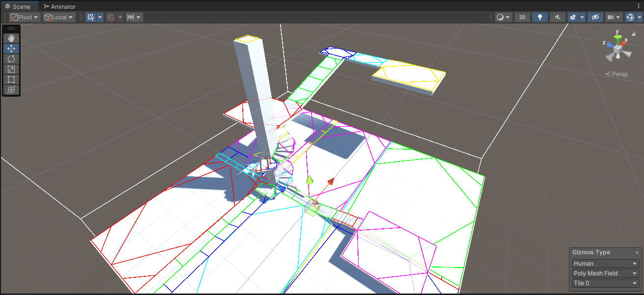Toggle scene grid visibility

point(91,17)
